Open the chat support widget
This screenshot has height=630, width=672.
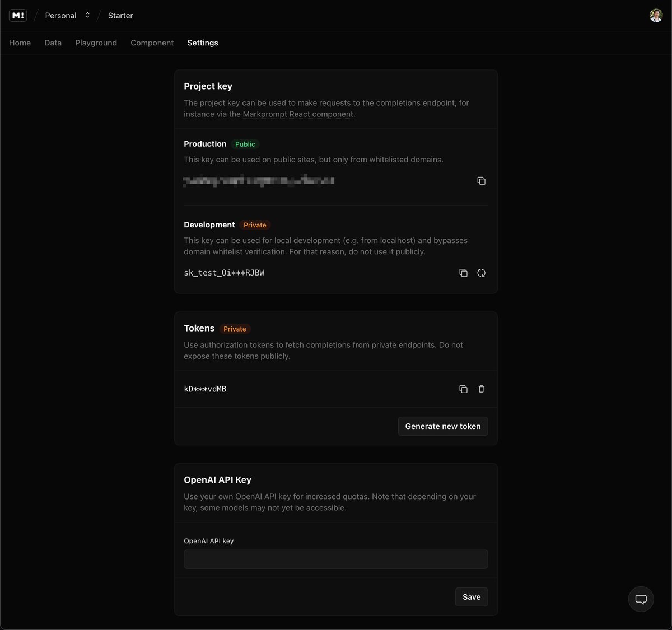tap(641, 599)
